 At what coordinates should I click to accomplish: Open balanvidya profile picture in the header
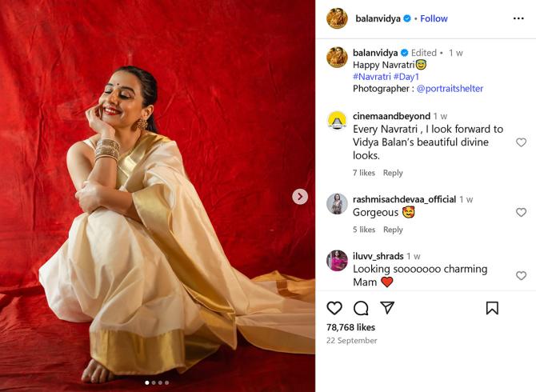coord(337,18)
